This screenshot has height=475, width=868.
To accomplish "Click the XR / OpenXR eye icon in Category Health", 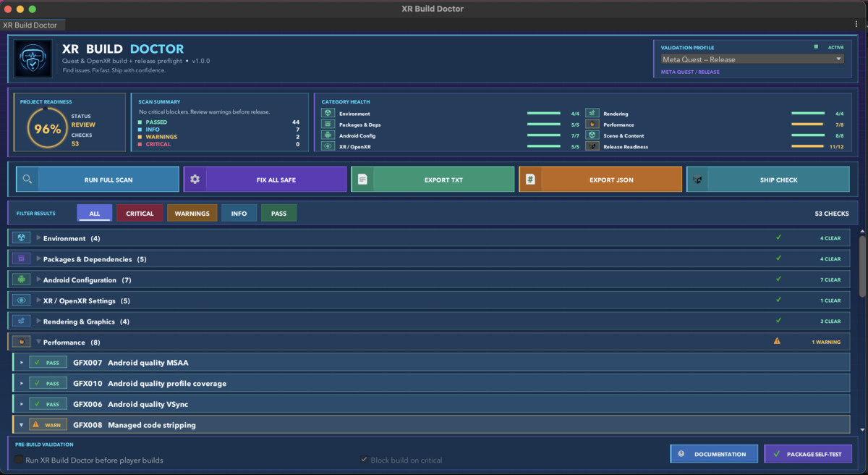I will tap(328, 146).
